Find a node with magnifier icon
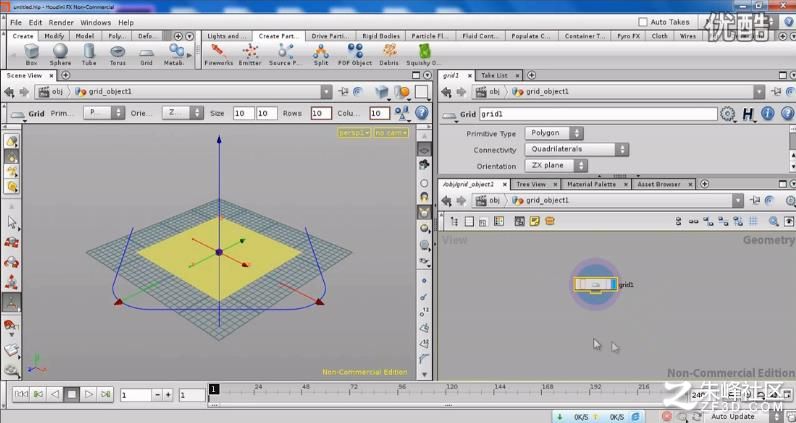Screen dimensions: 796x423 [x=773, y=221]
